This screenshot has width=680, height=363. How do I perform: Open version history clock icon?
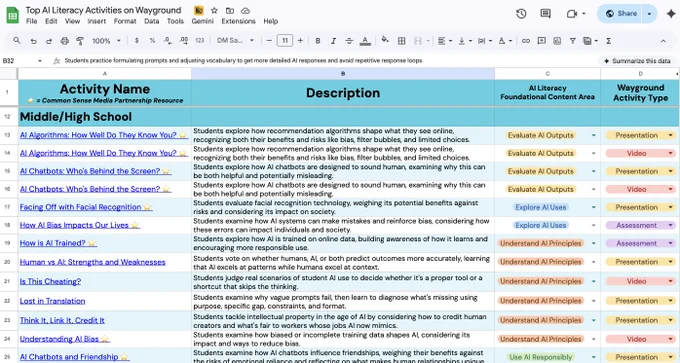coord(521,14)
